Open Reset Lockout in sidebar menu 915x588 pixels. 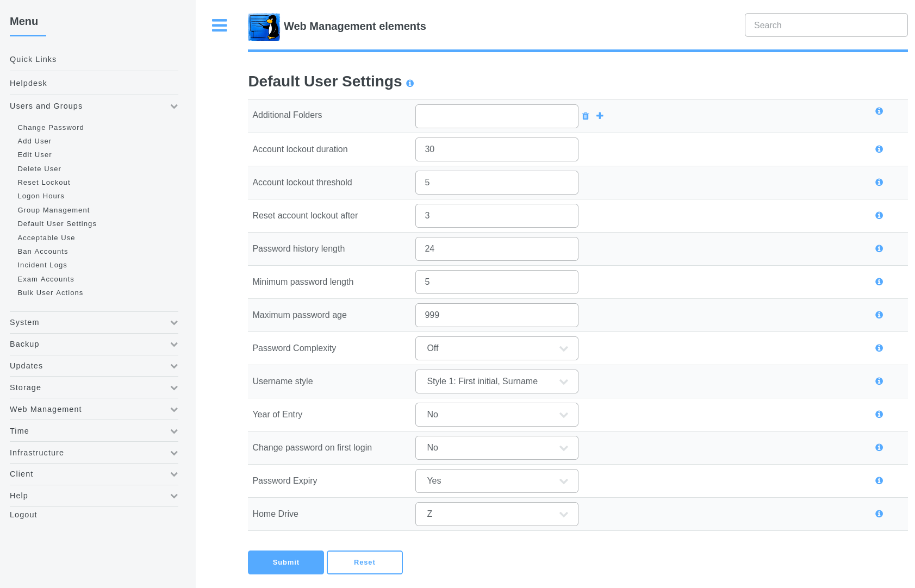tap(44, 183)
